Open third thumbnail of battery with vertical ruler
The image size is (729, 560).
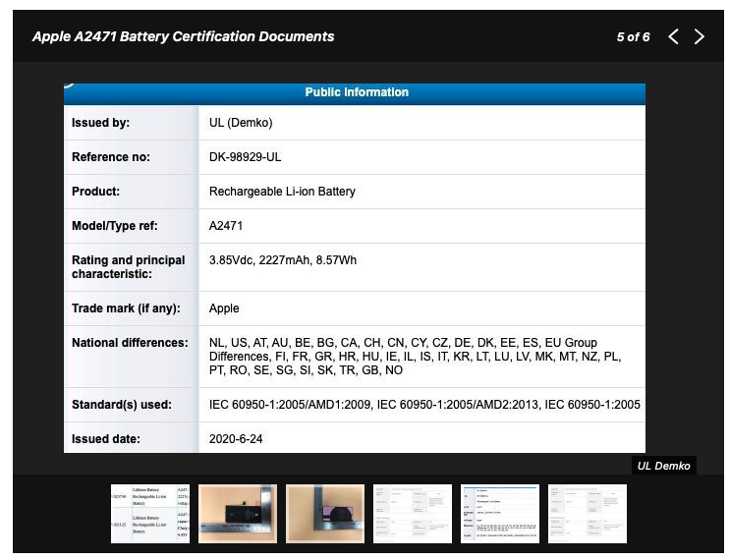pyautogui.click(x=325, y=514)
